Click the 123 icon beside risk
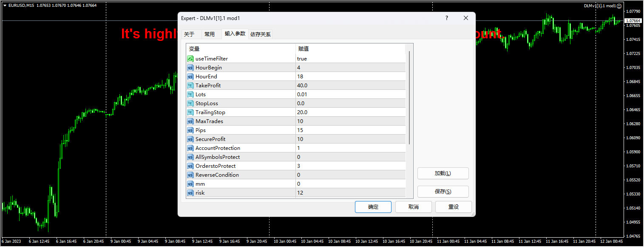This screenshot has height=247, width=644. pyautogui.click(x=190, y=192)
